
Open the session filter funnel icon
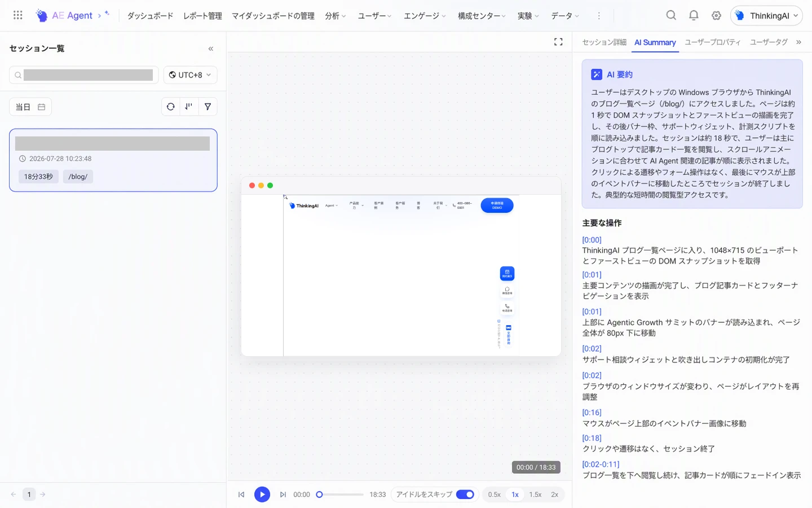[208, 107]
